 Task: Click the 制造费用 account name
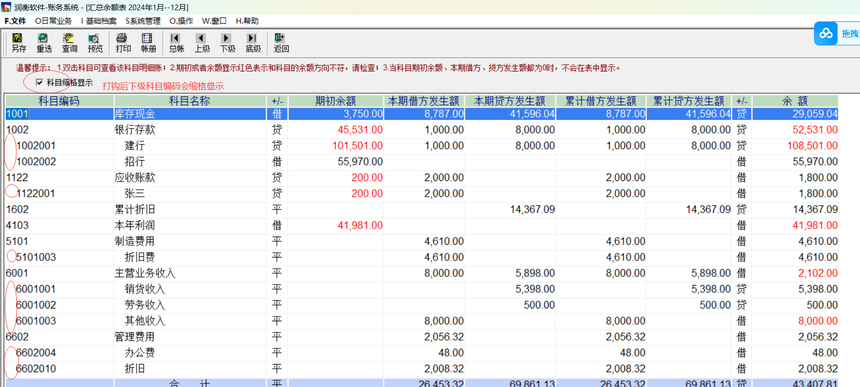134,241
